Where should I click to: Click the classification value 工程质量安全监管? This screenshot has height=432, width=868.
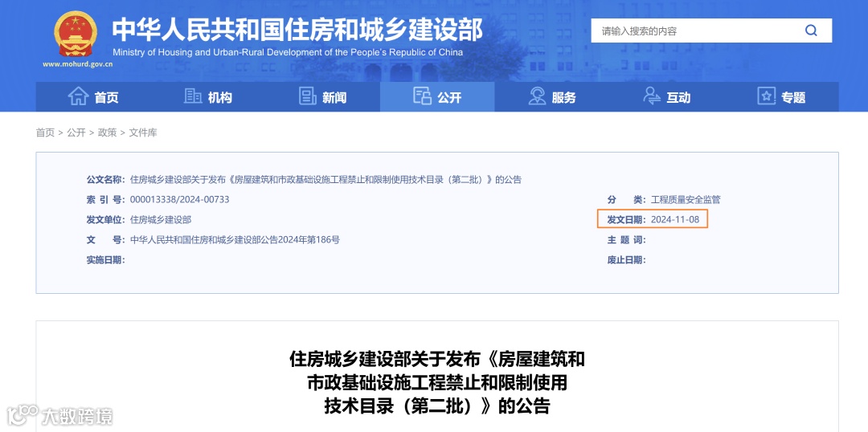pyautogui.click(x=686, y=200)
